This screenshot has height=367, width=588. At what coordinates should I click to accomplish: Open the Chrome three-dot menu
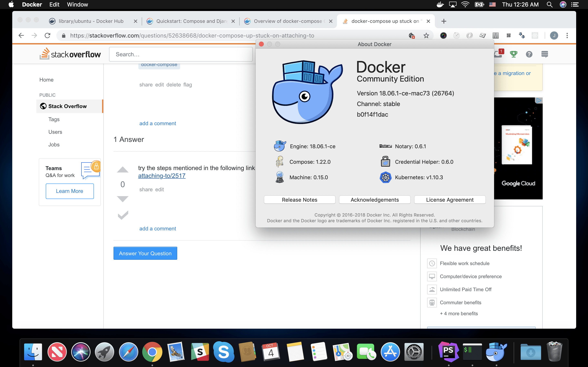(x=567, y=36)
